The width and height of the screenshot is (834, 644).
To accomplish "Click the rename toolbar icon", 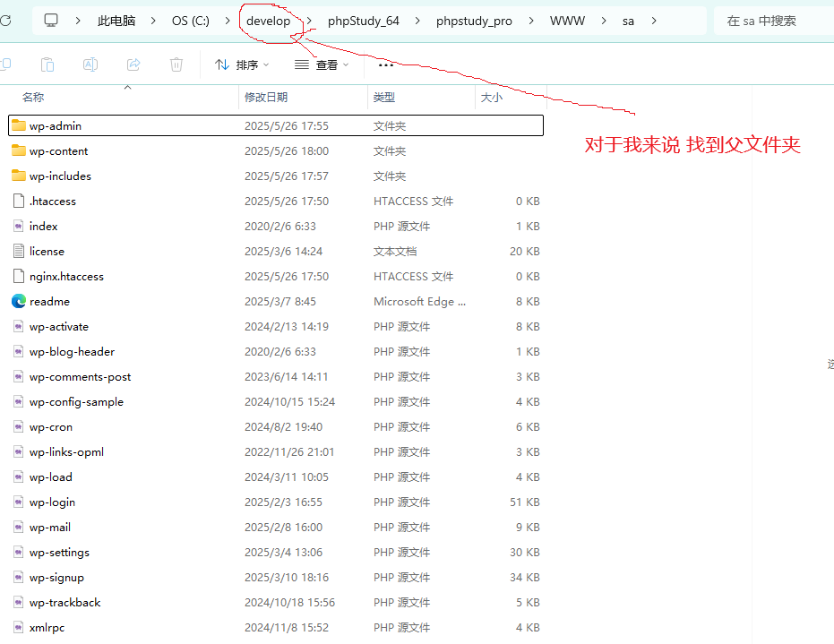I will coord(90,64).
